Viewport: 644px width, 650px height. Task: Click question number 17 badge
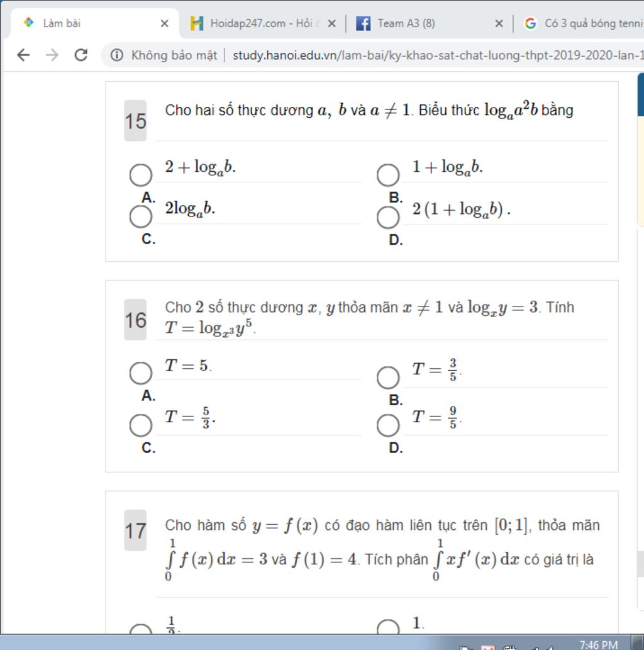coord(135,530)
